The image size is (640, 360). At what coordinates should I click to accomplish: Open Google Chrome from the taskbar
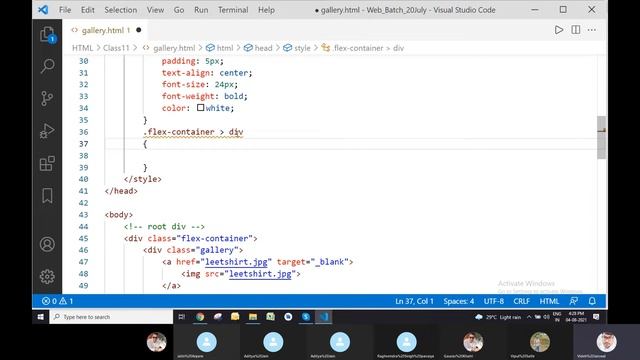pyautogui.click(x=200, y=317)
